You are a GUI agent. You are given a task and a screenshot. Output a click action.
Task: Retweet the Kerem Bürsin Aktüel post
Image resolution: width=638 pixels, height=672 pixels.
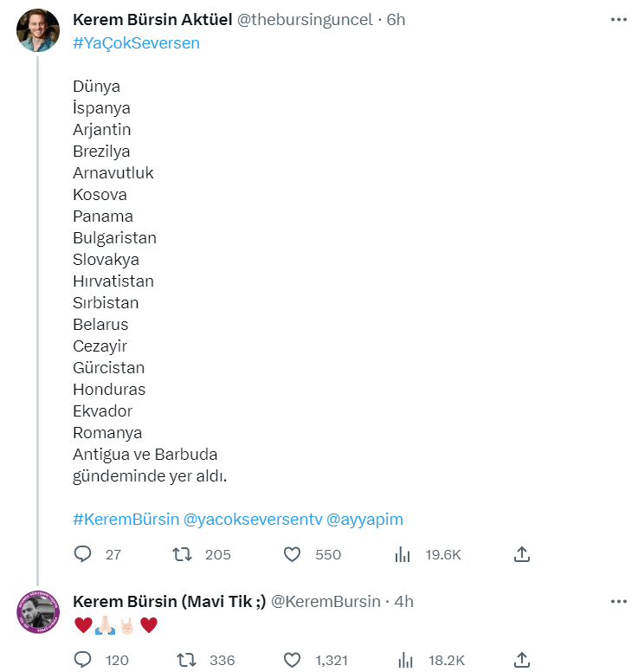click(x=183, y=554)
